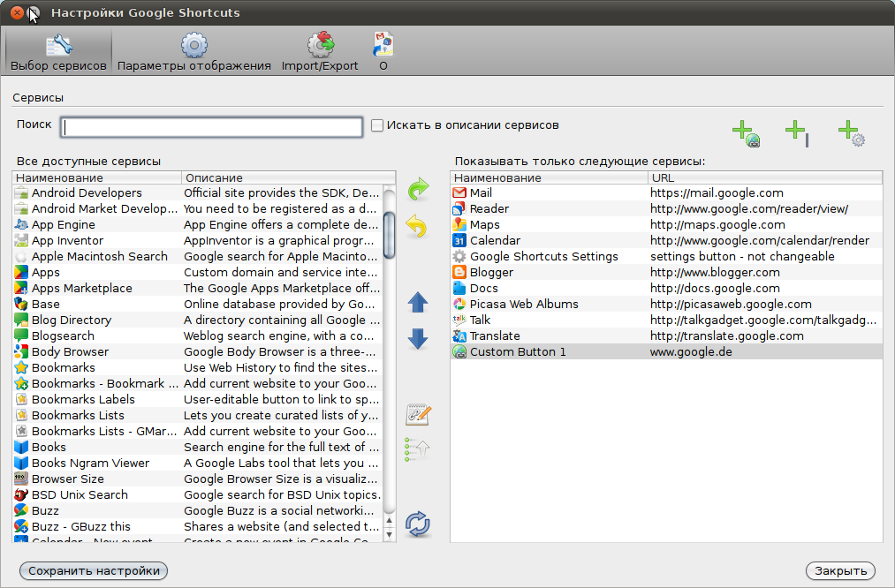Screen dimensions: 895x588
Task: Select the Bookmarks Lists row
Action: [x=198, y=415]
